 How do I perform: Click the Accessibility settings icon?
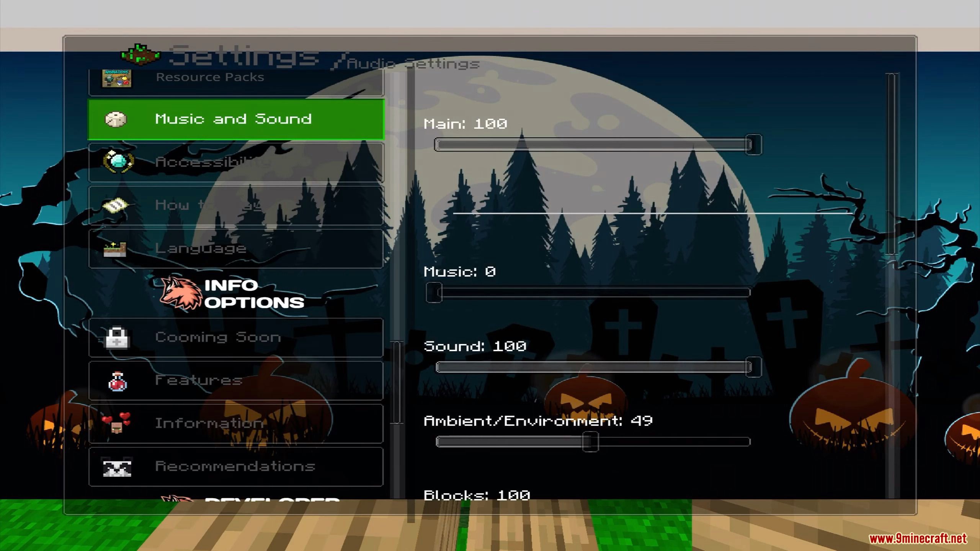point(116,161)
